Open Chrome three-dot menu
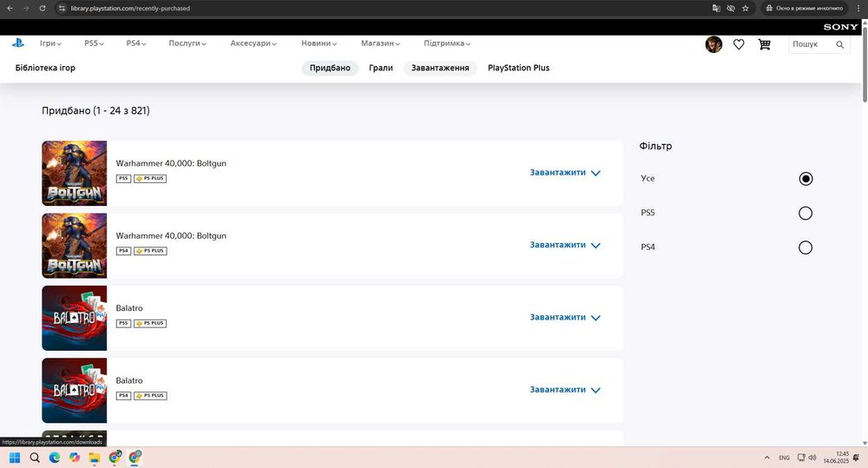The width and height of the screenshot is (868, 468). point(858,9)
